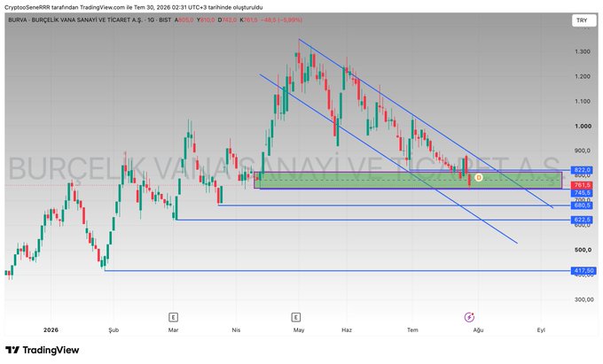Click the Mar time axis label
Screen dimensions: 603x364
[x=174, y=329]
